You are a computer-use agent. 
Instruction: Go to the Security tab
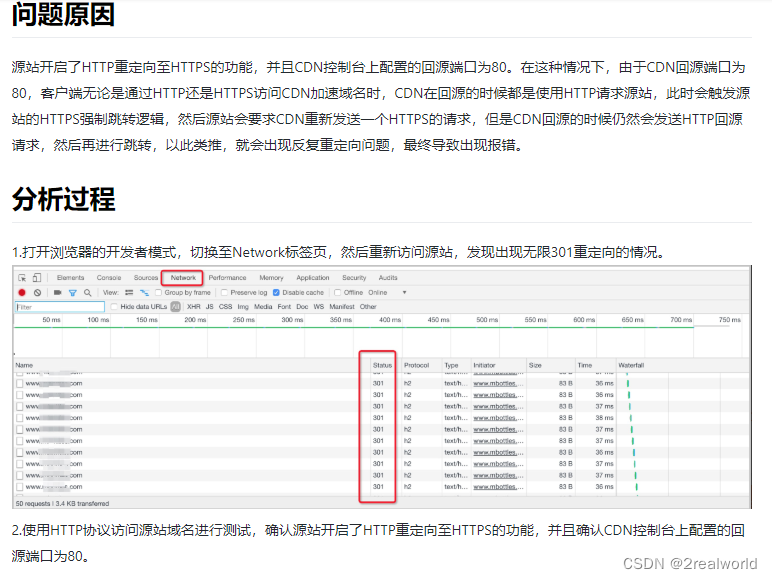pos(354,278)
